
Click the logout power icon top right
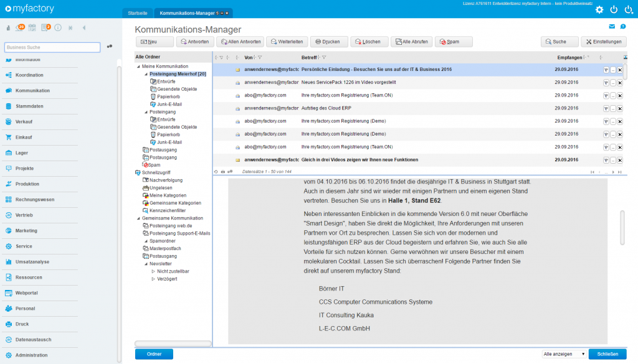pos(629,9)
